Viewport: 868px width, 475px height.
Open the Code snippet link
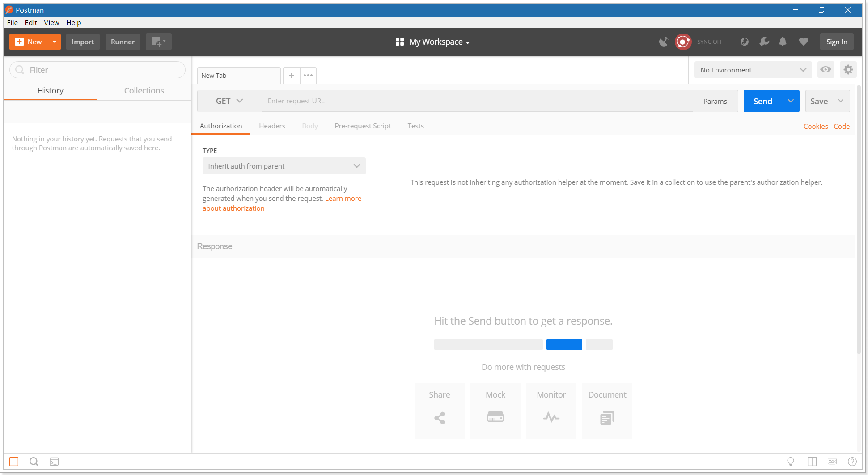pos(842,127)
